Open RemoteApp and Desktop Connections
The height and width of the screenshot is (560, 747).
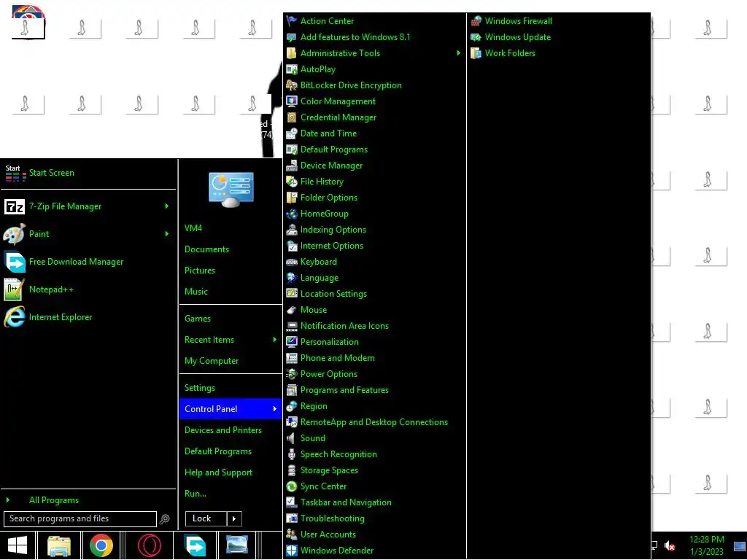click(374, 422)
